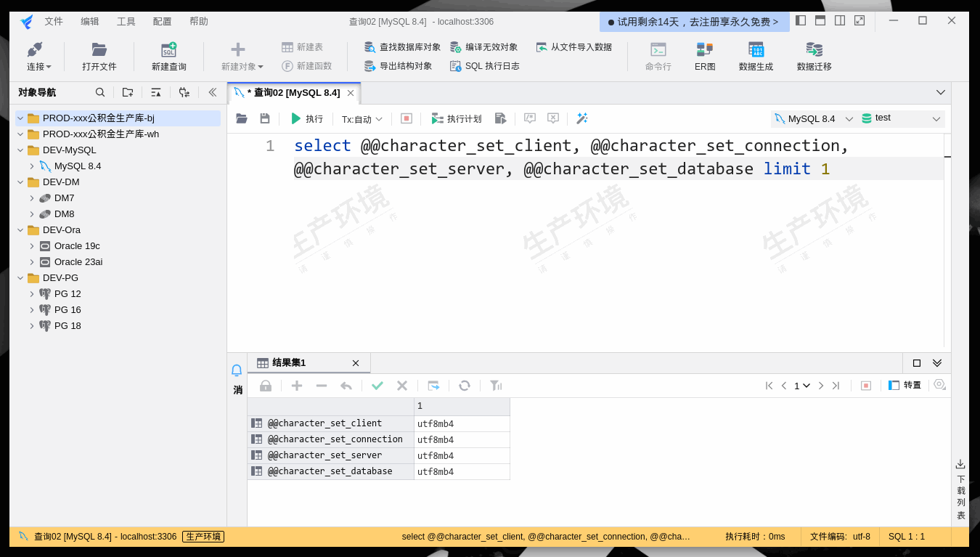The width and height of the screenshot is (980, 557).
Task: Toggle 转置 transpose view
Action: [905, 386]
